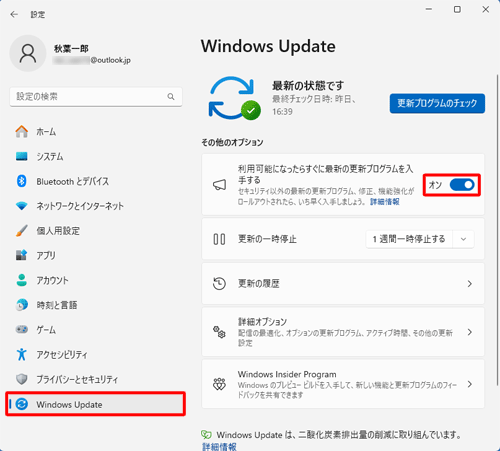This screenshot has height=451, width=500.
Task: Open the 個人用設定 category
Action: pyautogui.click(x=96, y=231)
